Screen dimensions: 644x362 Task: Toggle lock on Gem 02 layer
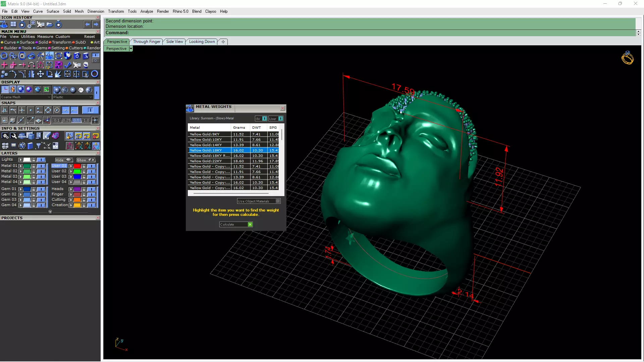pyautogui.click(x=34, y=194)
